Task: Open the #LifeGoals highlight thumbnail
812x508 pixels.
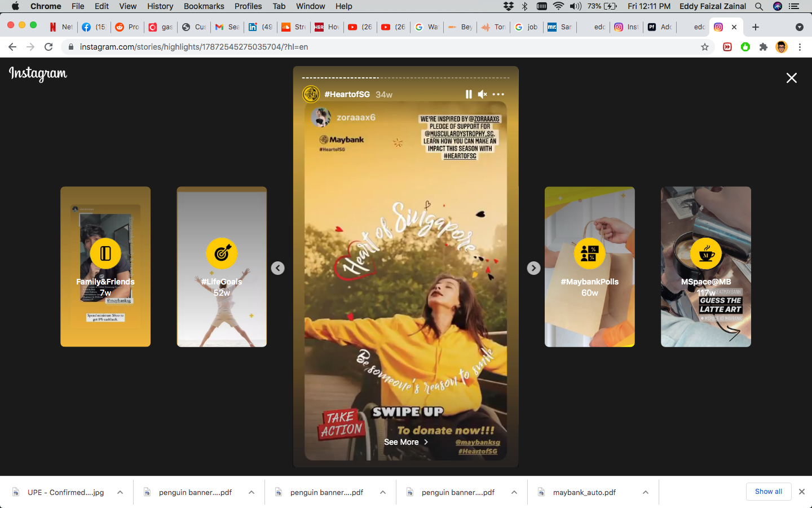Action: [x=222, y=266]
